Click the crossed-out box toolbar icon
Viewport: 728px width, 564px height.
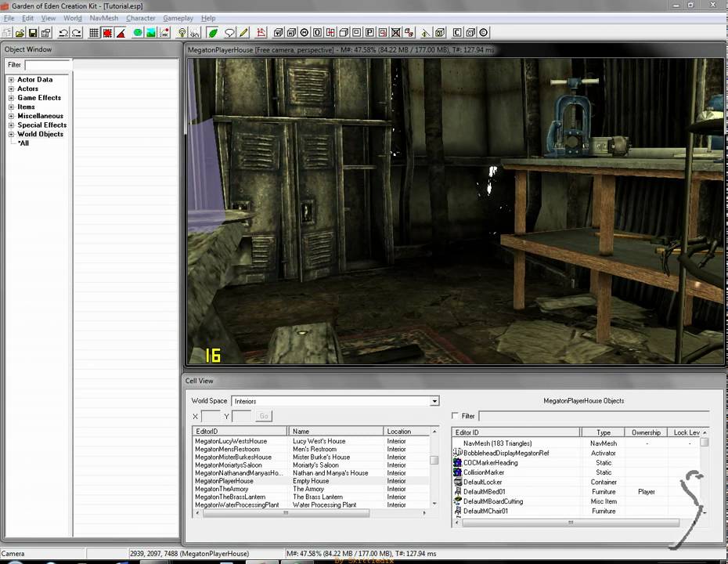pyautogui.click(x=395, y=33)
